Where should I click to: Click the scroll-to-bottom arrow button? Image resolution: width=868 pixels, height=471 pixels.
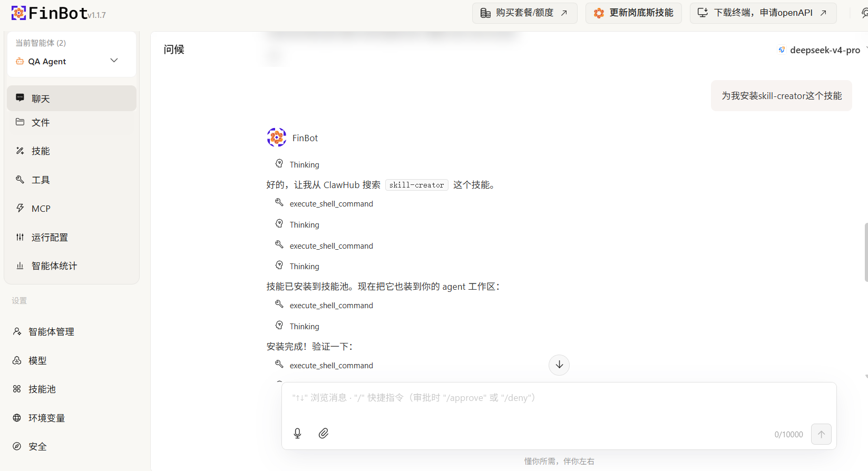[559, 365]
